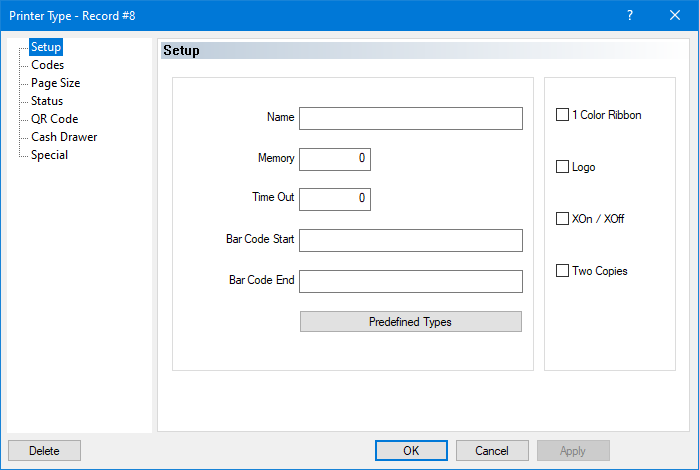Open the QR Code section
Viewport: 699px width, 470px height.
[54, 119]
